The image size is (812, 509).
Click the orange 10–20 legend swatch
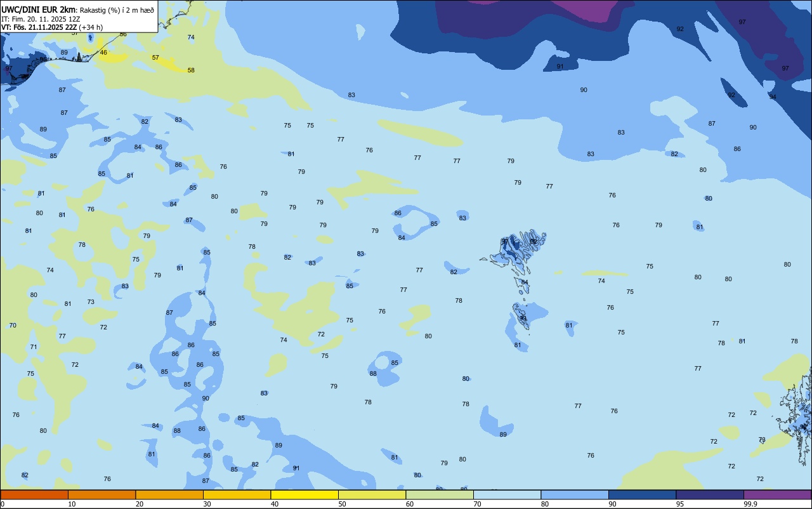coord(101,494)
